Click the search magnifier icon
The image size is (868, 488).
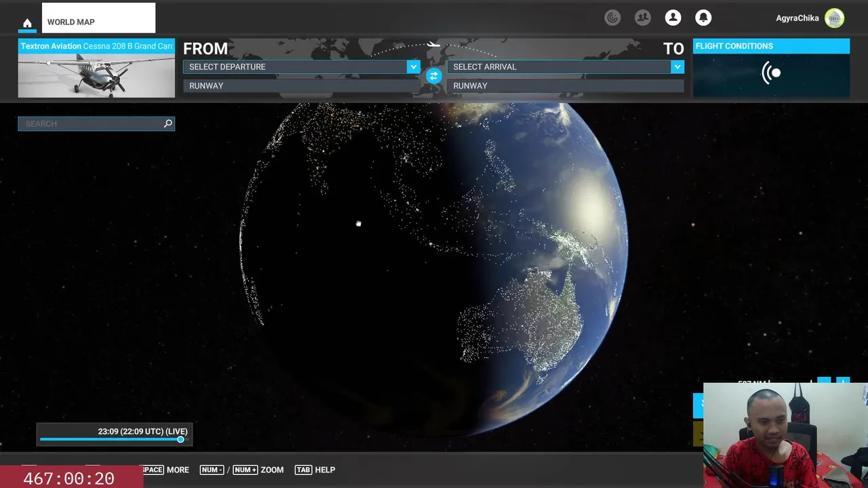tap(168, 123)
